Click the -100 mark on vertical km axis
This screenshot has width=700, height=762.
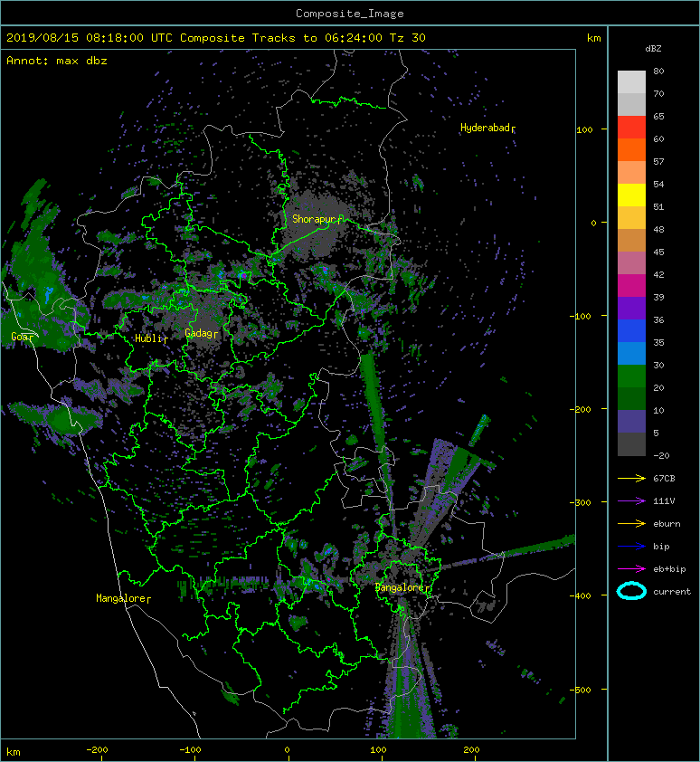(x=582, y=317)
